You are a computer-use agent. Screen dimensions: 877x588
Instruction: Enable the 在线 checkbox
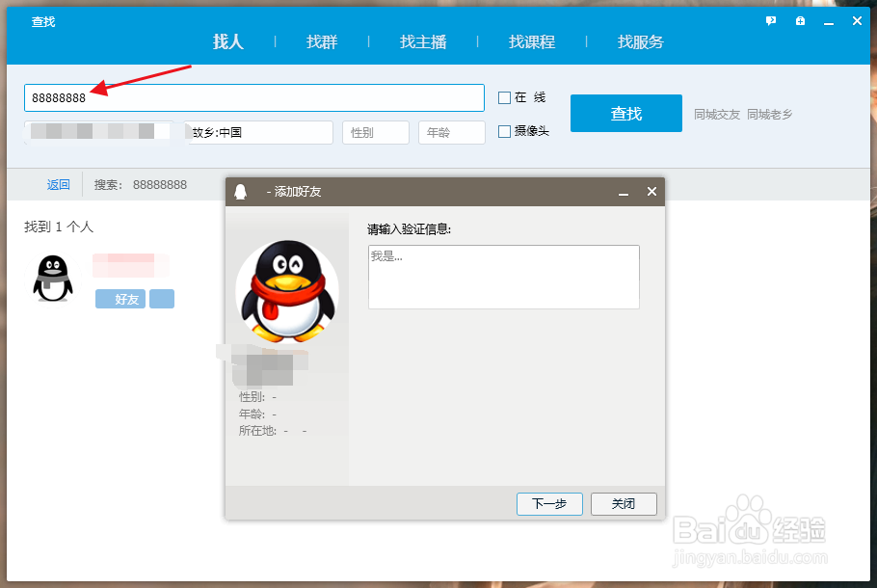[504, 98]
